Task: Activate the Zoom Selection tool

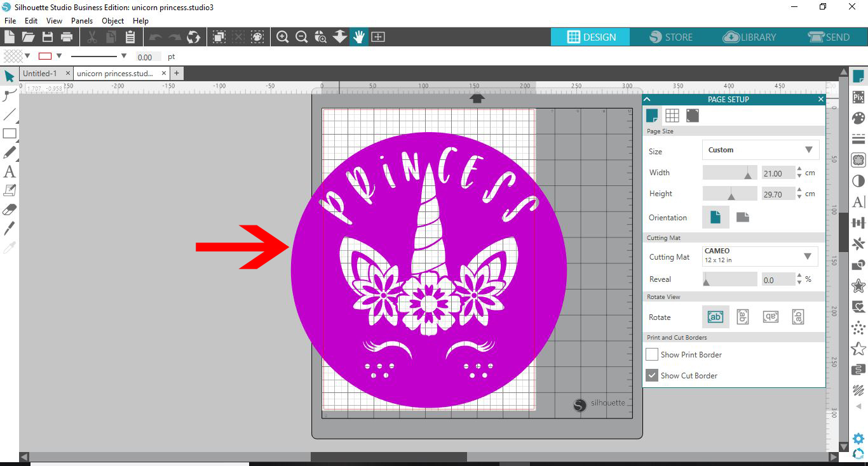Action: [321, 37]
